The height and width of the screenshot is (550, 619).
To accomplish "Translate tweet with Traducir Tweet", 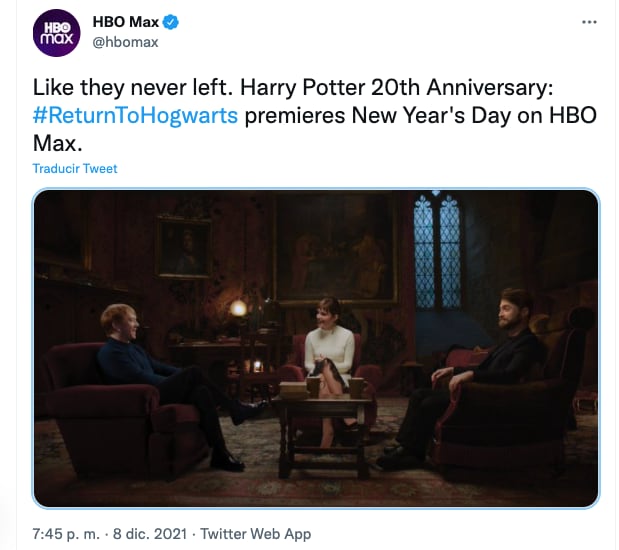I will [x=75, y=169].
